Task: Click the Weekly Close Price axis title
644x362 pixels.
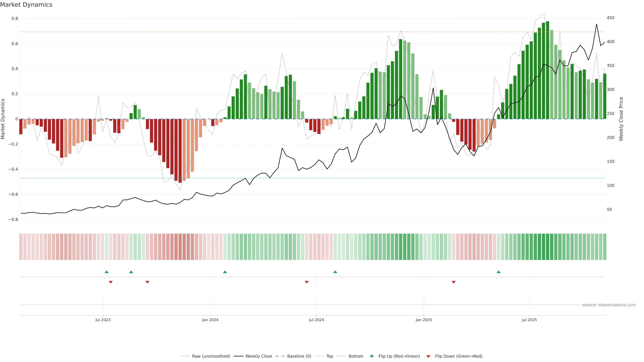Action: tap(621, 119)
